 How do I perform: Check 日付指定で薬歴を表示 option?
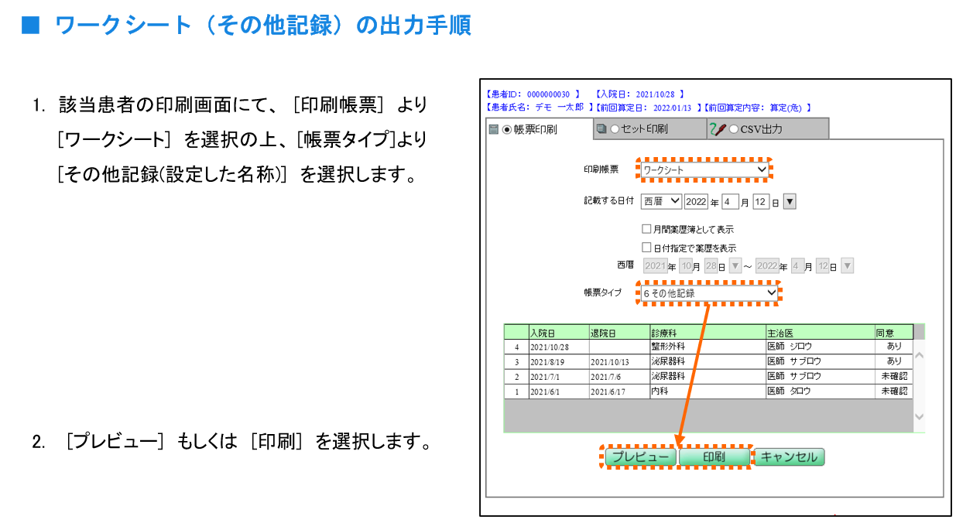[646, 248]
